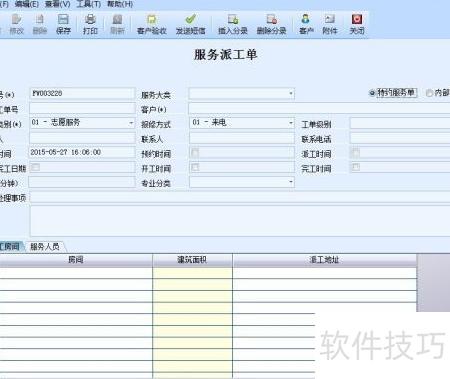The height and width of the screenshot is (379, 450).
Task: Switch to the 房间 dispatch rooms tab
Action: (x=10, y=246)
